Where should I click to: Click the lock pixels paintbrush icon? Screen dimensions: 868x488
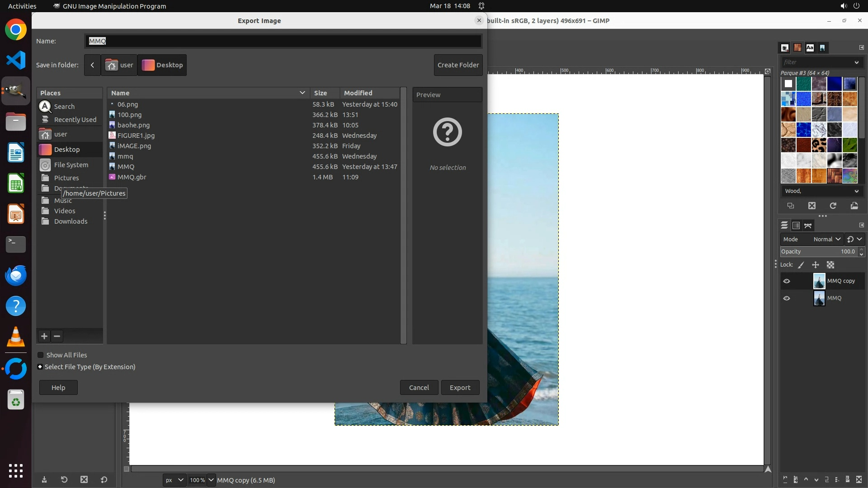[801, 265]
